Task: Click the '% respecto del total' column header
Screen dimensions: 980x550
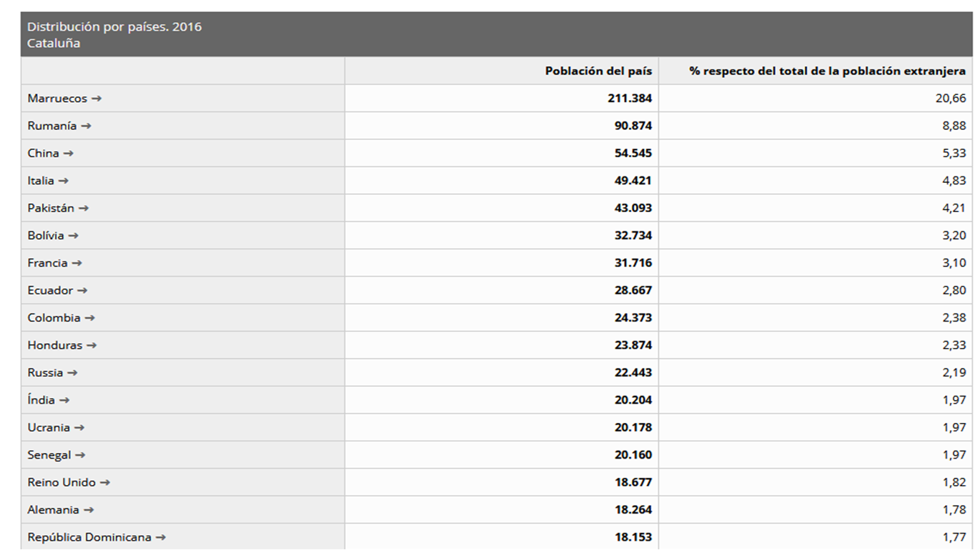Action: point(827,71)
